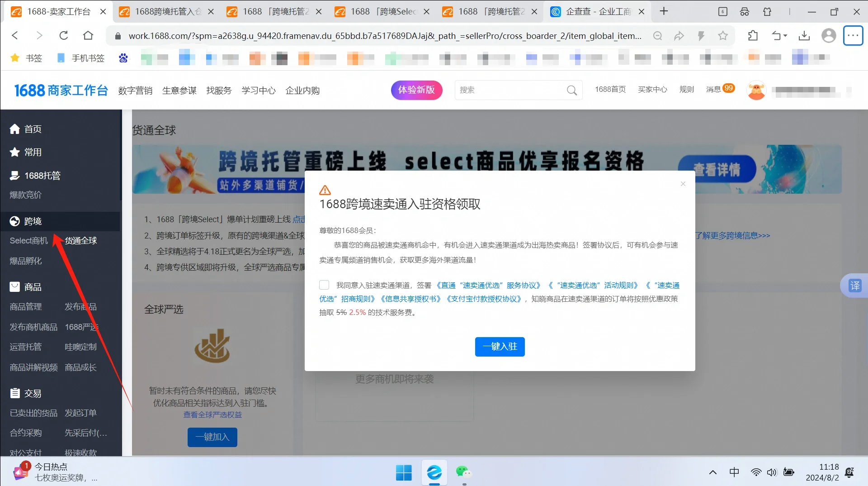The width and height of the screenshot is (868, 486).
Task: Open 货通全球 in the sidebar
Action: tap(81, 240)
